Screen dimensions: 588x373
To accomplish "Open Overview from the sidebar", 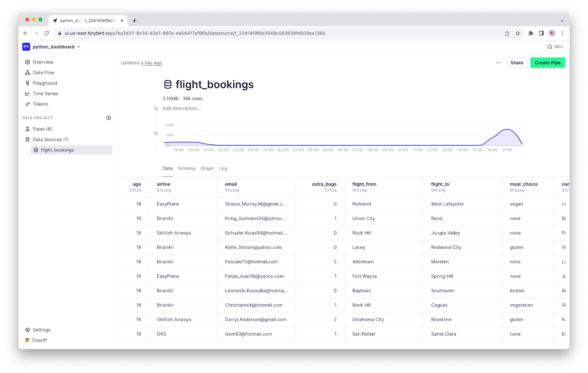I will coord(43,62).
